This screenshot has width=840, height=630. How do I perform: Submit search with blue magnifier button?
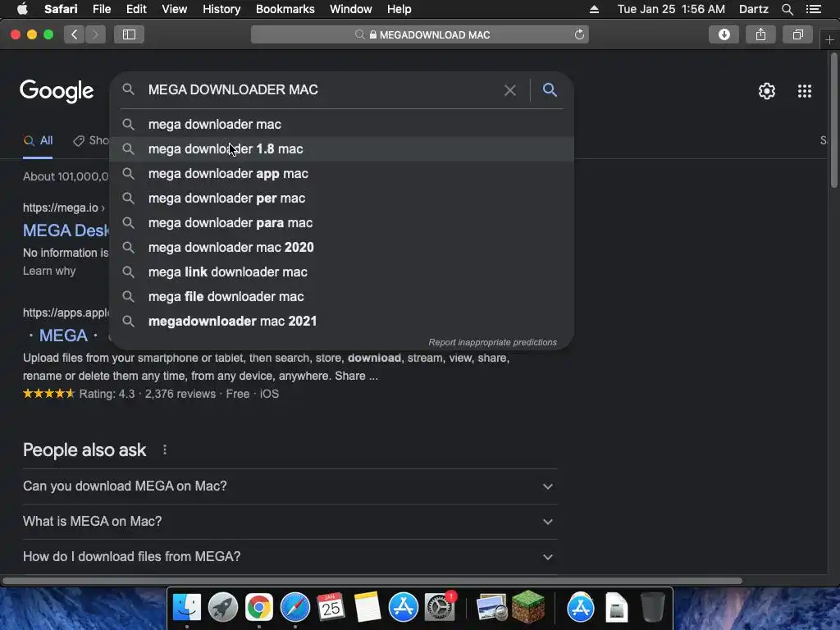550,89
